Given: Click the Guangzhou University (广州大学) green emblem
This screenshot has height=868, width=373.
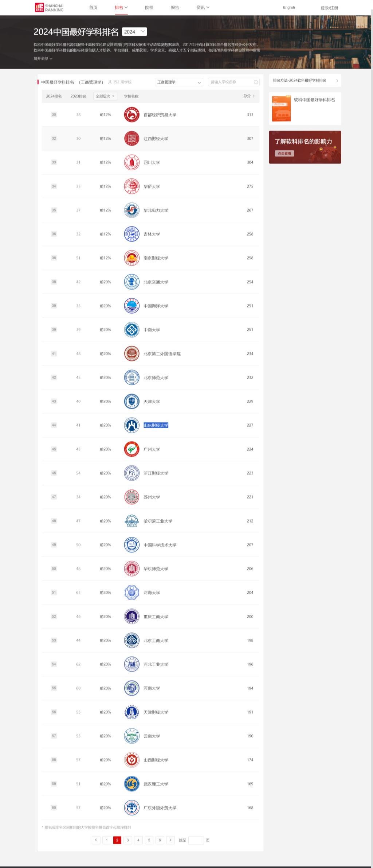Looking at the screenshot, I should click(131, 449).
